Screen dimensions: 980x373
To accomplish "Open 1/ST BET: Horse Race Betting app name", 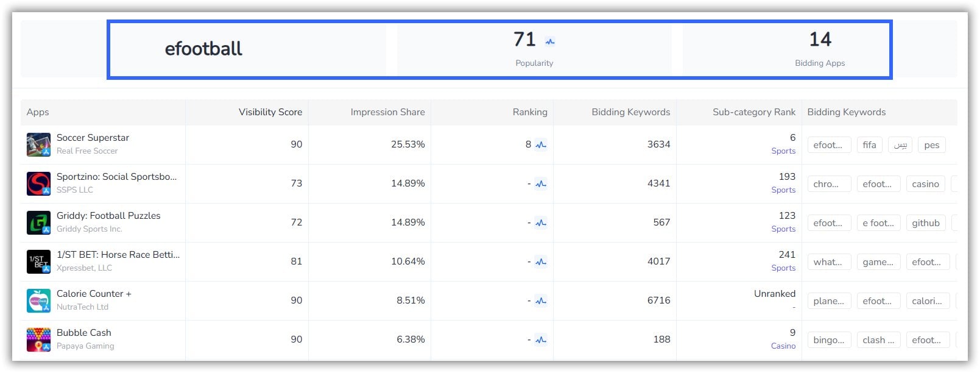I will tap(118, 255).
